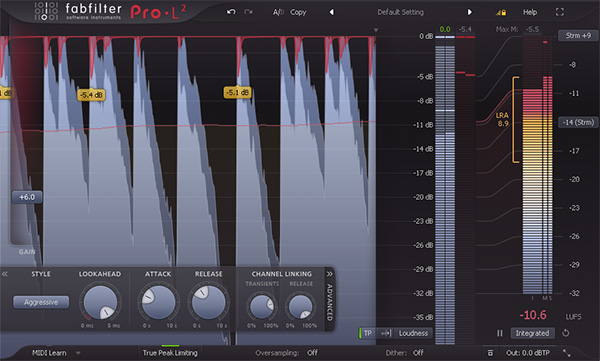Load the previous preset with left arrow
The width and height of the screenshot is (600, 361).
[x=331, y=12]
